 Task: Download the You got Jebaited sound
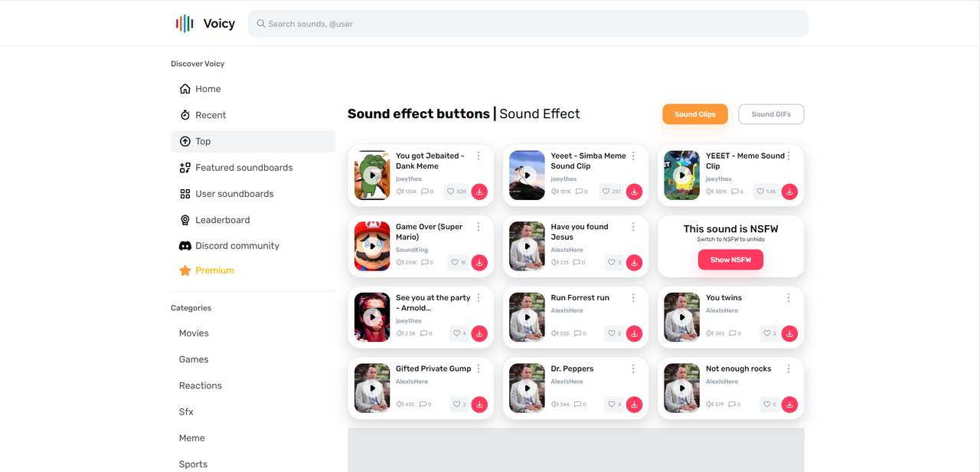coord(479,192)
